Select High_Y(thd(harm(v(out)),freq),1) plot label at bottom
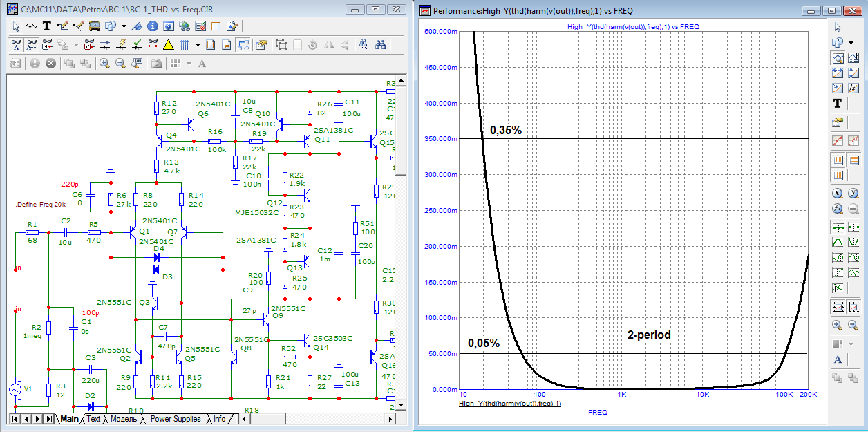 coord(510,404)
